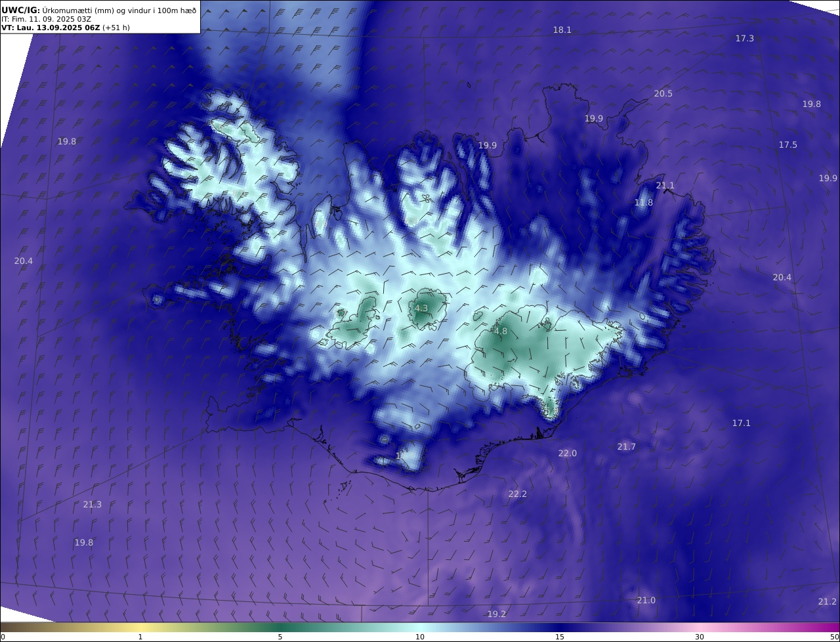Click the 17.3 value label
Screen dimensions: 840x642
click(x=745, y=39)
